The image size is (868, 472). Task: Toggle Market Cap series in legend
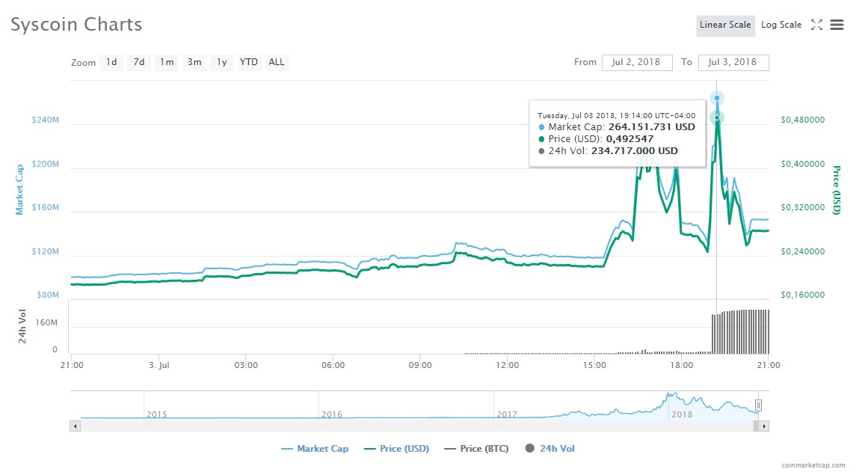pos(315,449)
